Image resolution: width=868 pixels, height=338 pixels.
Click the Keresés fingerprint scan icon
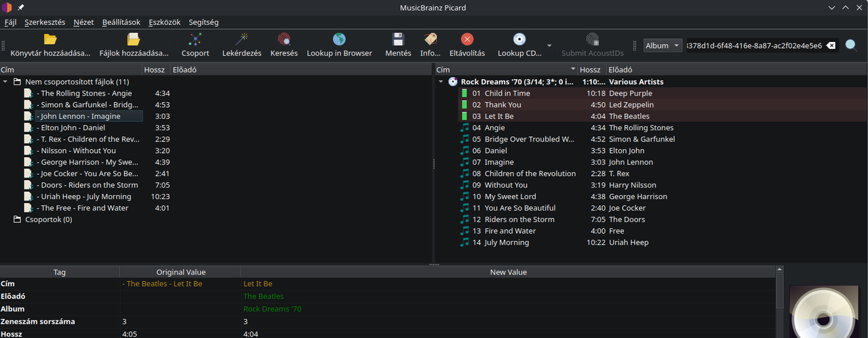[284, 39]
